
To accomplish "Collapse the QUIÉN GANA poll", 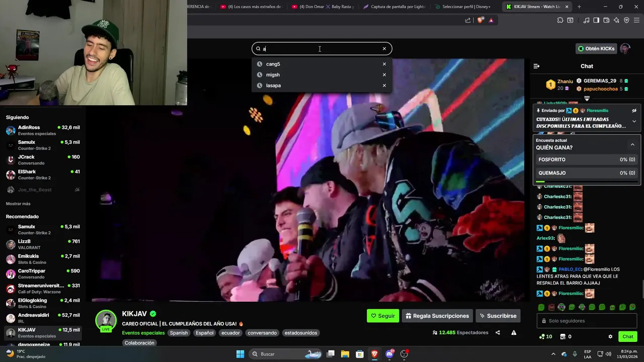I will click(632, 145).
